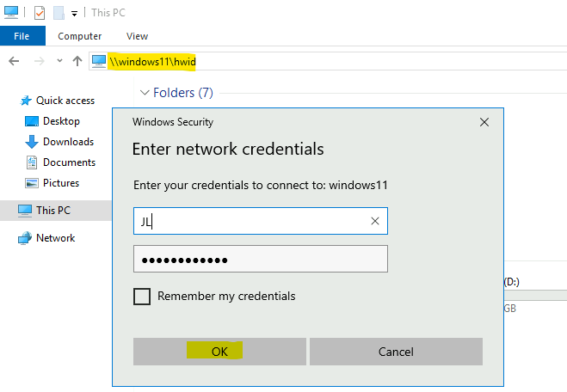Open Network in the navigation pane

[x=55, y=238]
